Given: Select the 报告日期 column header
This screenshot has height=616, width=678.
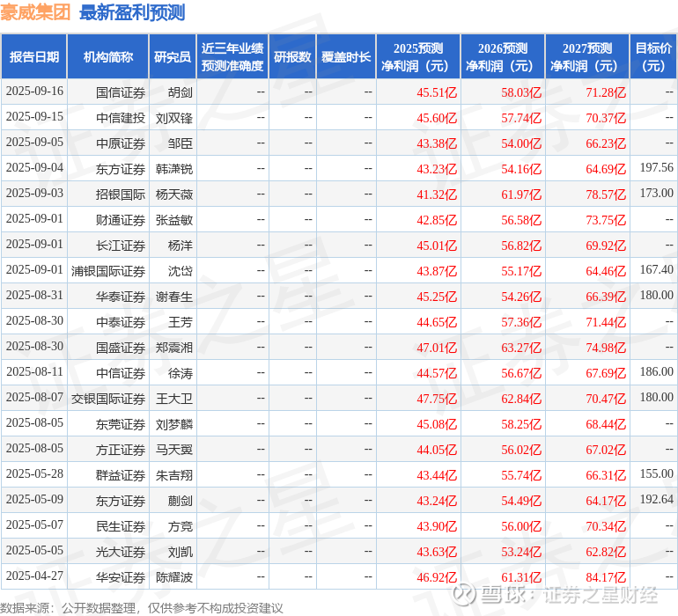Looking at the screenshot, I should [x=33, y=56].
